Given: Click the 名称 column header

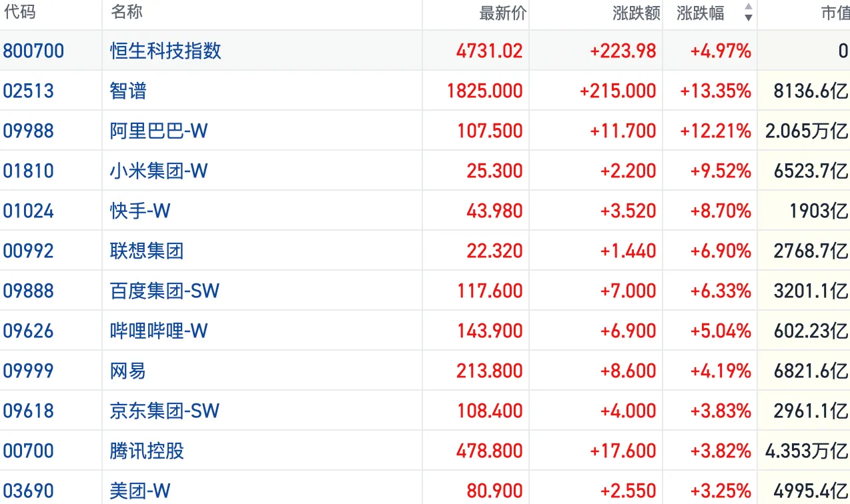Looking at the screenshot, I should pyautogui.click(x=127, y=13).
